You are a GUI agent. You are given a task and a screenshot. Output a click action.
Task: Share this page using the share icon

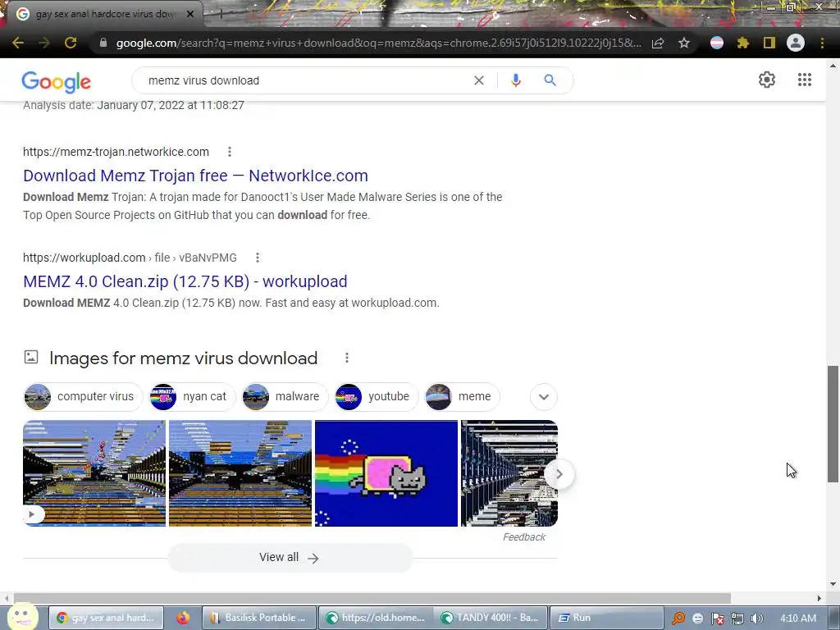point(658,43)
